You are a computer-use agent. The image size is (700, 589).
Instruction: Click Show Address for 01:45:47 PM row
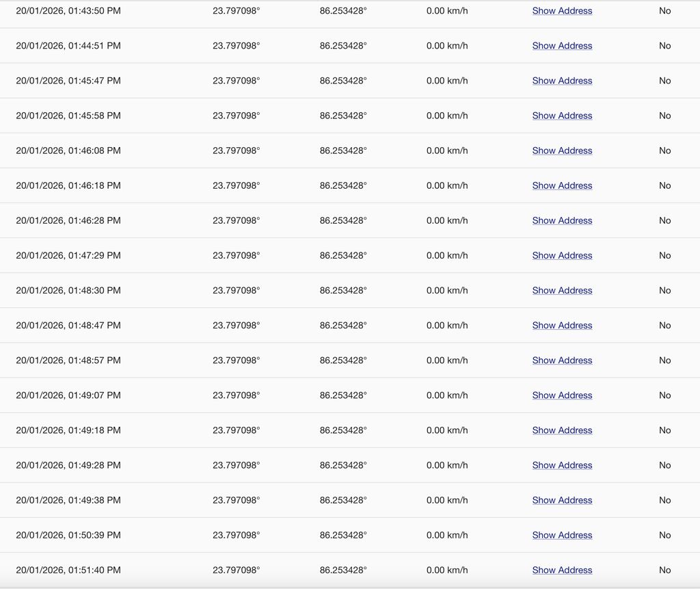coord(562,80)
